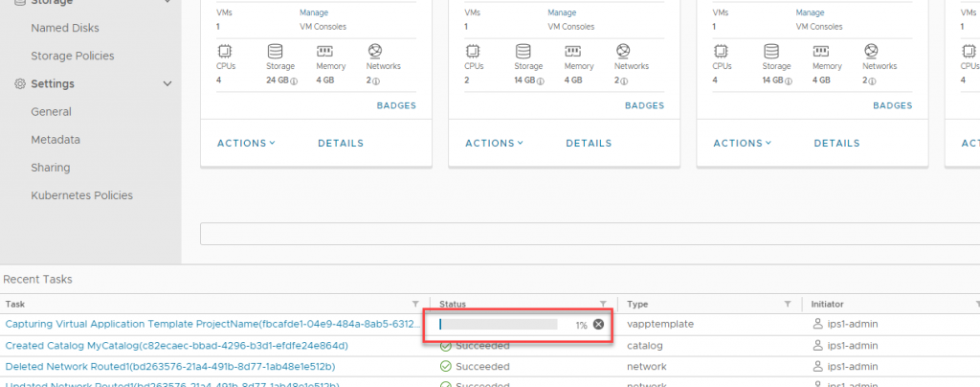Open the Capturing Virtual Application Template ProjectName task
Image resolution: width=980 pixels, height=387 pixels.
(x=213, y=324)
